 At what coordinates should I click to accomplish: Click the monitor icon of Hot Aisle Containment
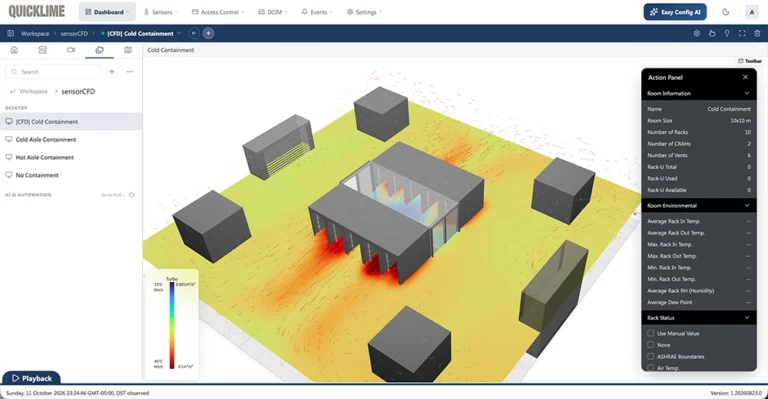[x=8, y=157]
